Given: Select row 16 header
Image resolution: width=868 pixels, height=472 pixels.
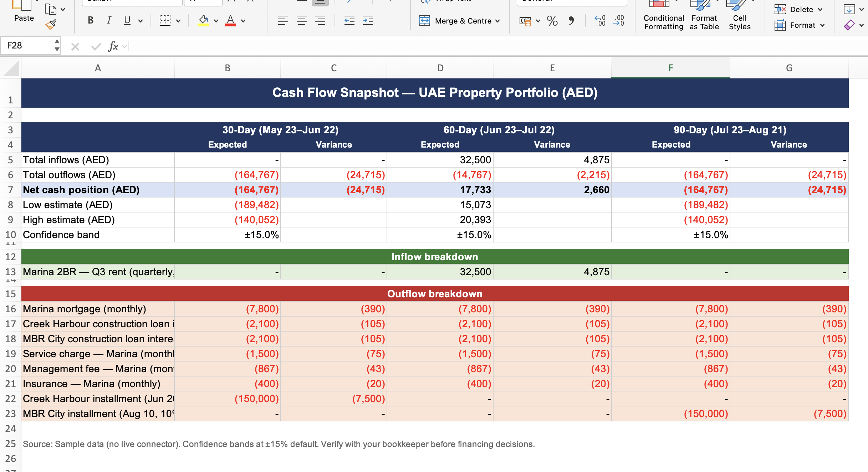Looking at the screenshot, I should click(10, 309).
